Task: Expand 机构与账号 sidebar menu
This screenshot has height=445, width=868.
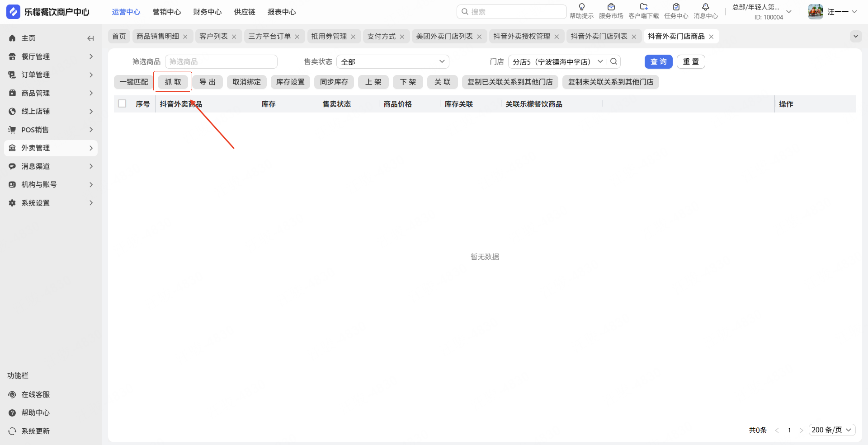Action: click(51, 184)
